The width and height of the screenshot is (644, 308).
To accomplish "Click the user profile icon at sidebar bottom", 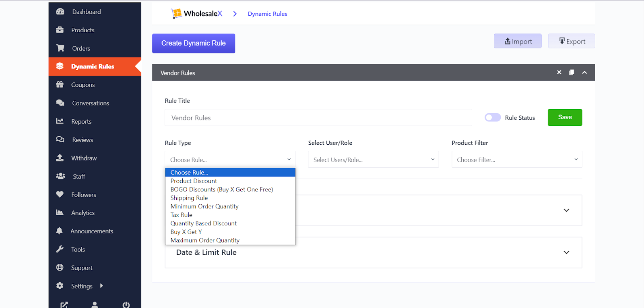I will 95,305.
